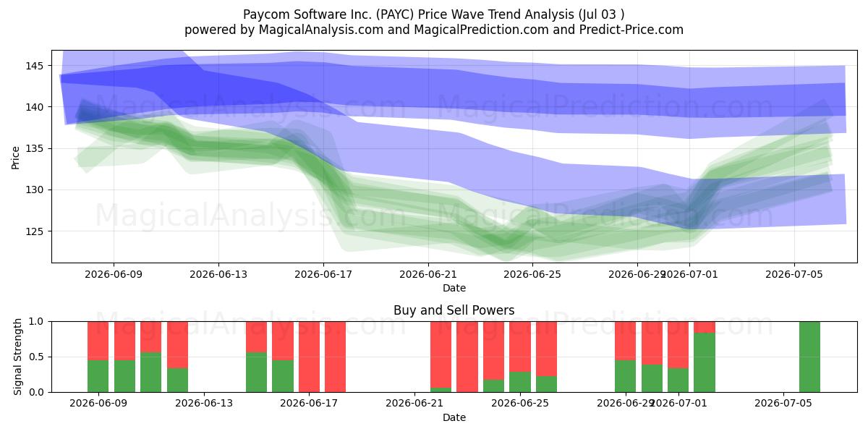
Task: Click the 2026-06-25 date label of the price chart
Action: pos(532,274)
